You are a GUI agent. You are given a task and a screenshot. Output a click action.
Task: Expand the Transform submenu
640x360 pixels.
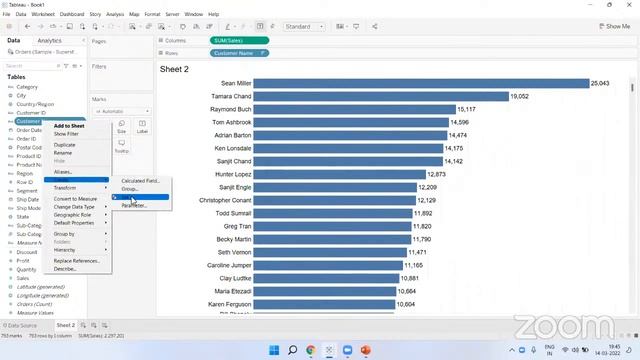(x=77, y=188)
